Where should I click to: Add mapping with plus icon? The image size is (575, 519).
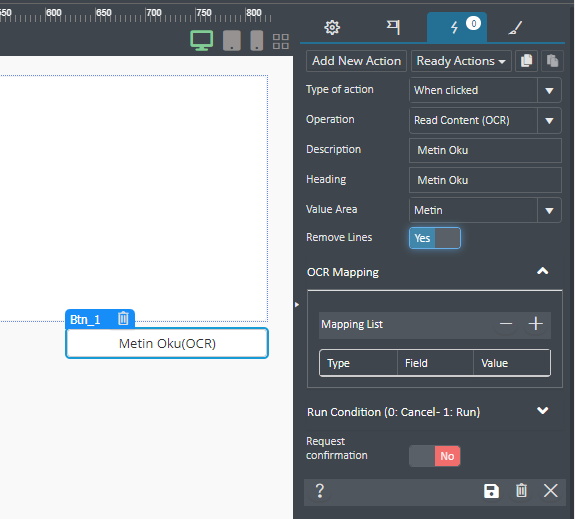[x=535, y=324]
